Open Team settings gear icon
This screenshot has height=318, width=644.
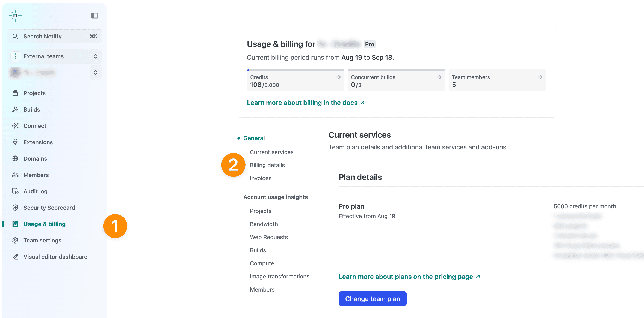(x=15, y=240)
